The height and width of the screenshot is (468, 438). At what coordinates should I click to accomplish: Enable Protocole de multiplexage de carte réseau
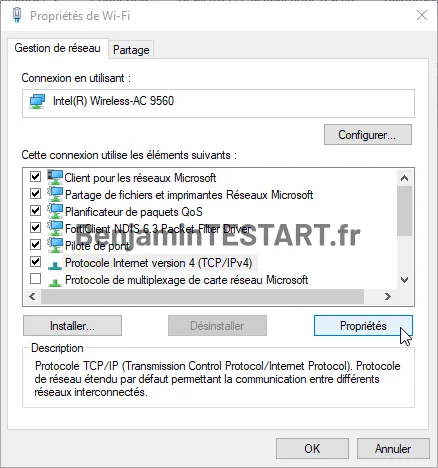click(x=35, y=278)
